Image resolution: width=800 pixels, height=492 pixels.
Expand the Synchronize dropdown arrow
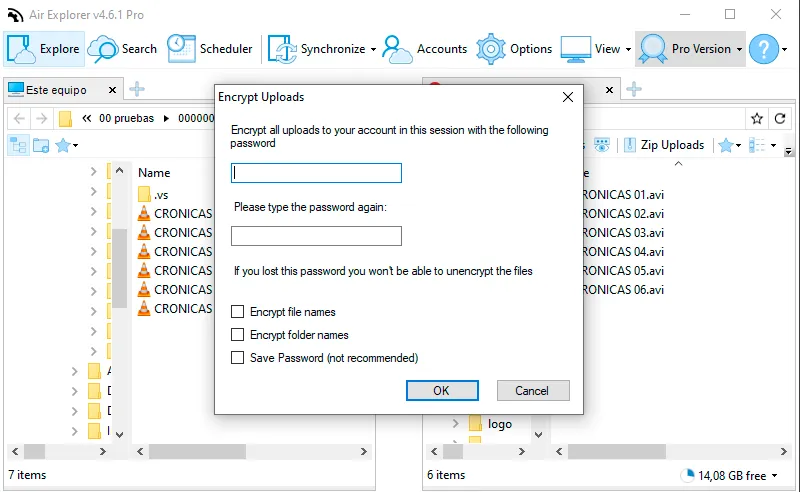pos(373,50)
